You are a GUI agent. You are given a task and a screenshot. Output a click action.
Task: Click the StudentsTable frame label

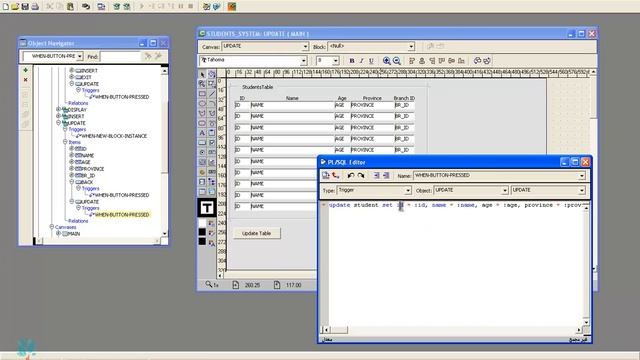tap(258, 87)
